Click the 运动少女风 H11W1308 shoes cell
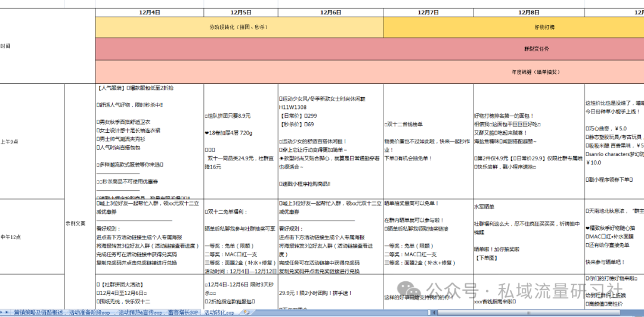Screen dimensions: 644x317 coord(330,142)
